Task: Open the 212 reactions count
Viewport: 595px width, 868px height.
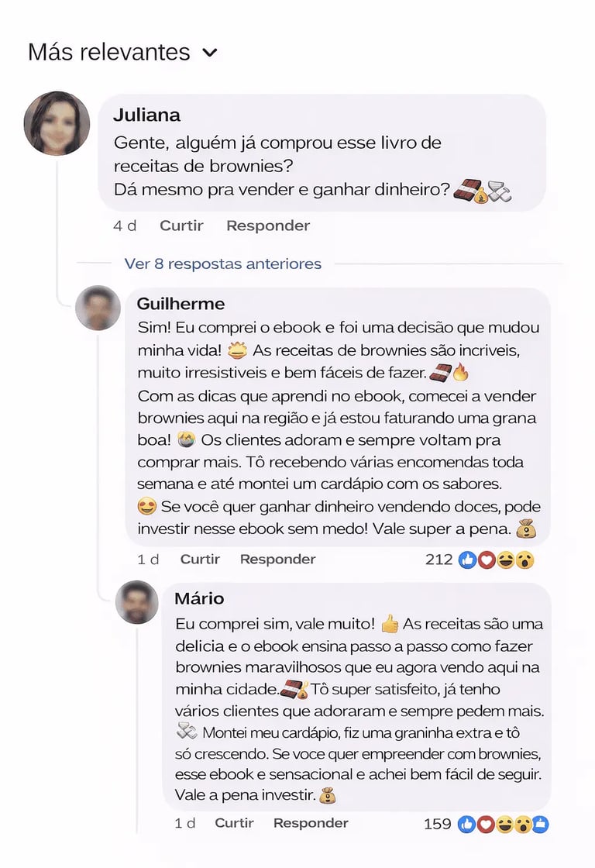Action: click(439, 560)
